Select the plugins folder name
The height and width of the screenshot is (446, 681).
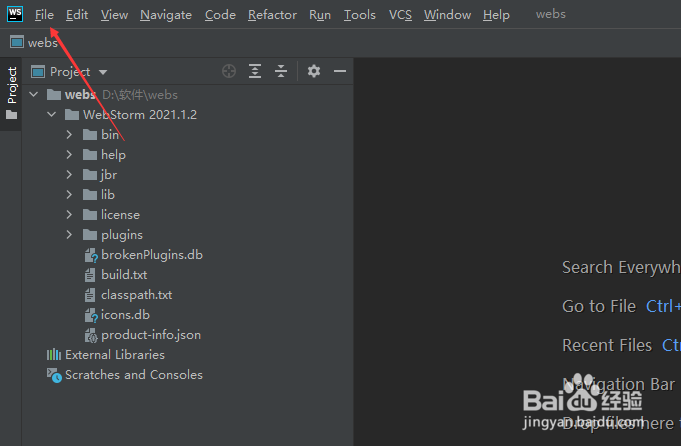point(122,235)
